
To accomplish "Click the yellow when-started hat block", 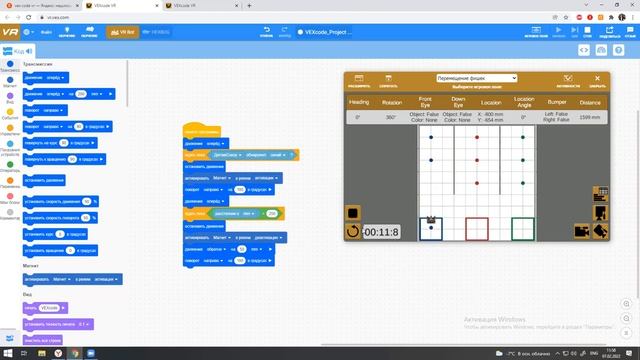I will pyautogui.click(x=202, y=131).
